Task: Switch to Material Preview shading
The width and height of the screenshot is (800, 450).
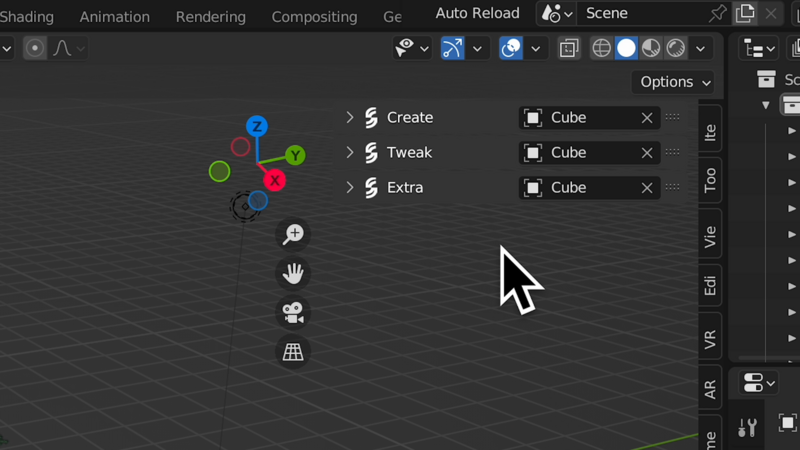Action: click(x=651, y=48)
